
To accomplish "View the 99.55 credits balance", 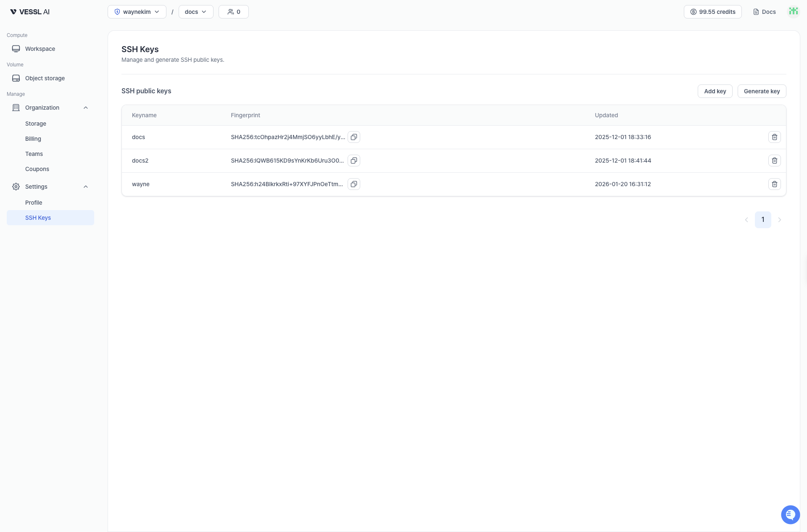I will tap(712, 12).
